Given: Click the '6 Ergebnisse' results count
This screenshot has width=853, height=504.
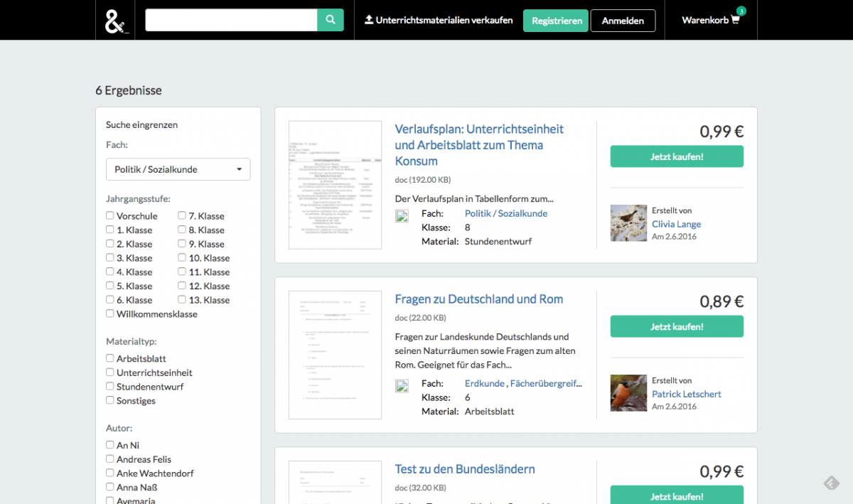Looking at the screenshot, I should (x=129, y=90).
